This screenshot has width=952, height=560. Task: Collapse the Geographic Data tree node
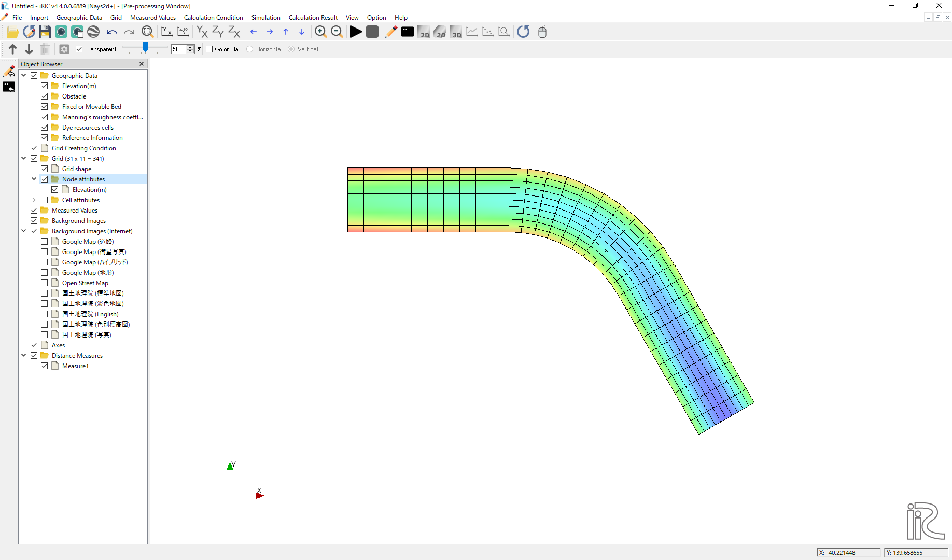[x=24, y=76]
